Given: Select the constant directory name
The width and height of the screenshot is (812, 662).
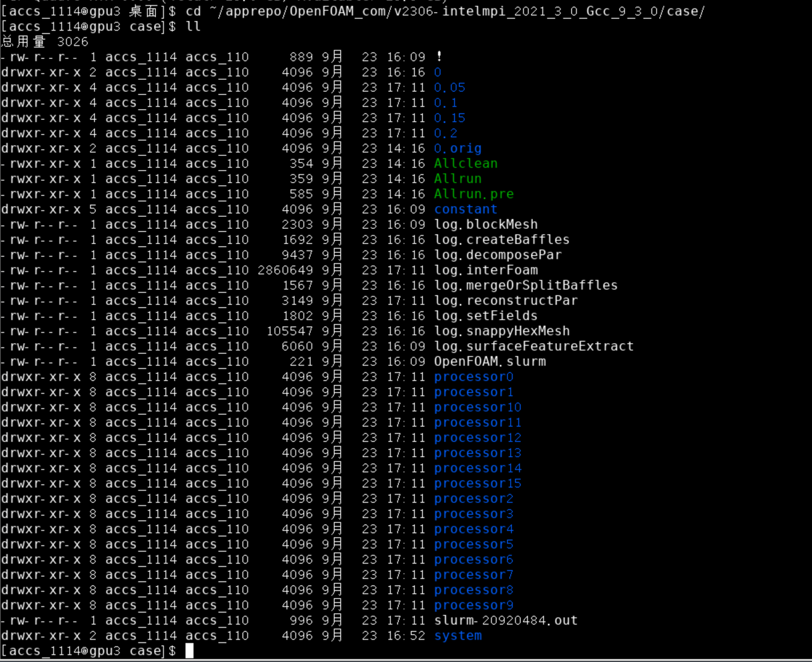Looking at the screenshot, I should (466, 209).
